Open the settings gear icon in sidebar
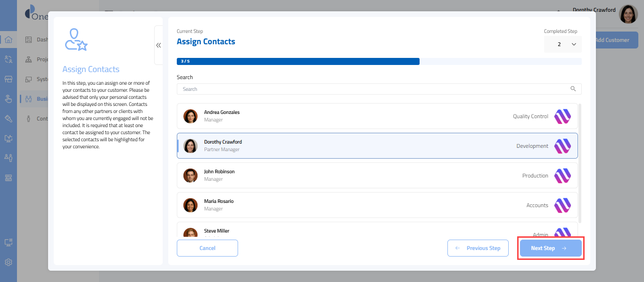644x282 pixels. point(8,262)
